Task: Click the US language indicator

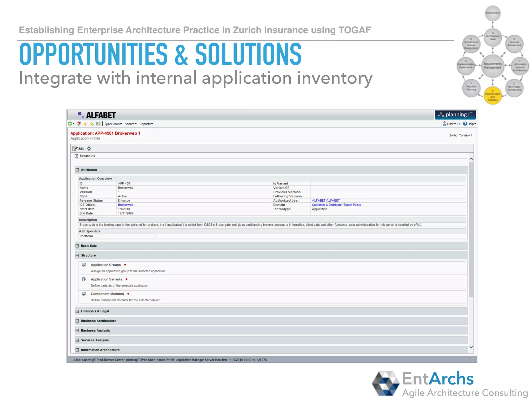Action: point(459,124)
